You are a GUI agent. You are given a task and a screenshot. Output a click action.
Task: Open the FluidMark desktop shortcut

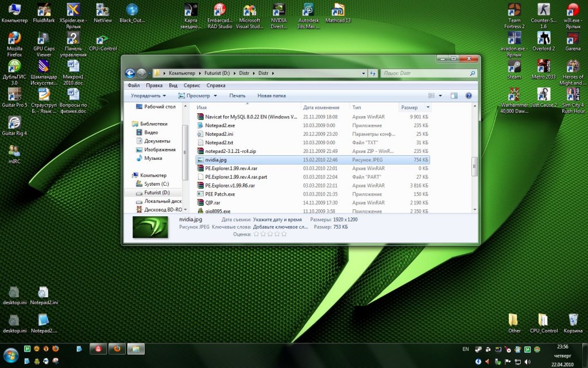pyautogui.click(x=44, y=13)
